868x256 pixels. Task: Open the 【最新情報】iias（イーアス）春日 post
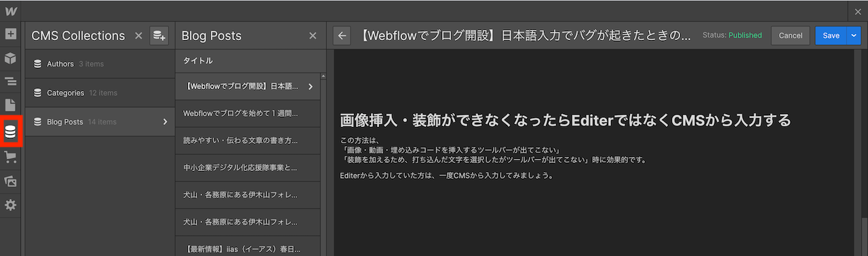pos(248,249)
